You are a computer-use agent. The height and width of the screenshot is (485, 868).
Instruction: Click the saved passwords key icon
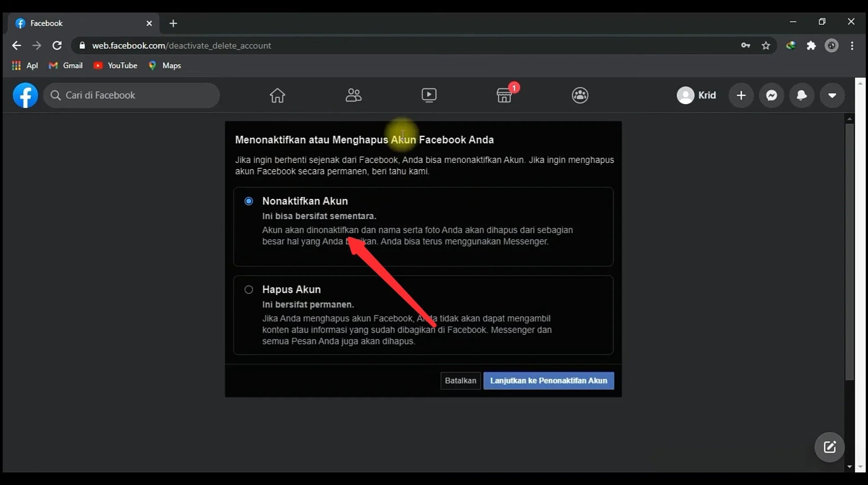(746, 45)
